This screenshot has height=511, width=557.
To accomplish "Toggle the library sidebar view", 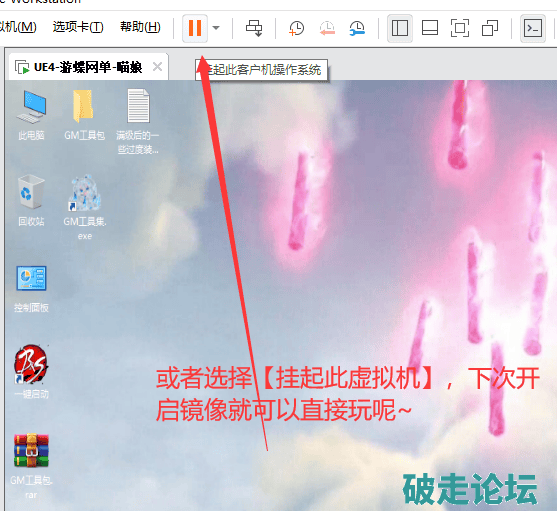I will point(400,28).
